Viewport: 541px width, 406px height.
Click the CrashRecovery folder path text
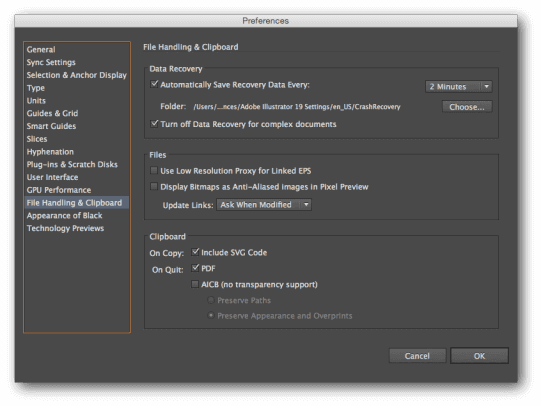tap(297, 107)
